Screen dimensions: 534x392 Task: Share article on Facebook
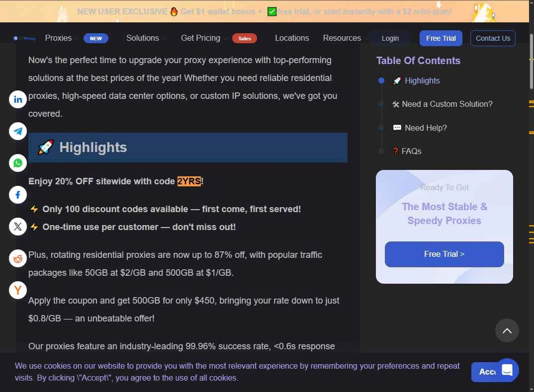tap(18, 195)
